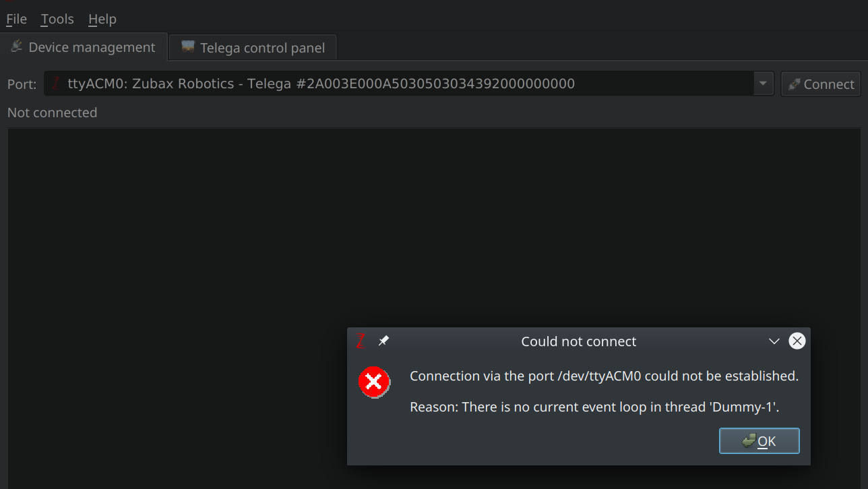The height and width of the screenshot is (489, 868).
Task: Close the Could not connect dialog
Action: pyautogui.click(x=797, y=341)
